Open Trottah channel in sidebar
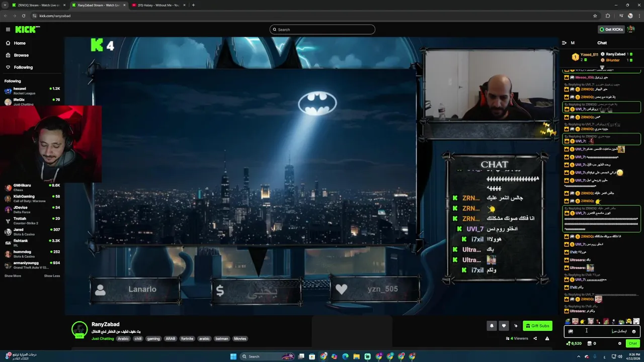This screenshot has width=644, height=362. (x=32, y=221)
